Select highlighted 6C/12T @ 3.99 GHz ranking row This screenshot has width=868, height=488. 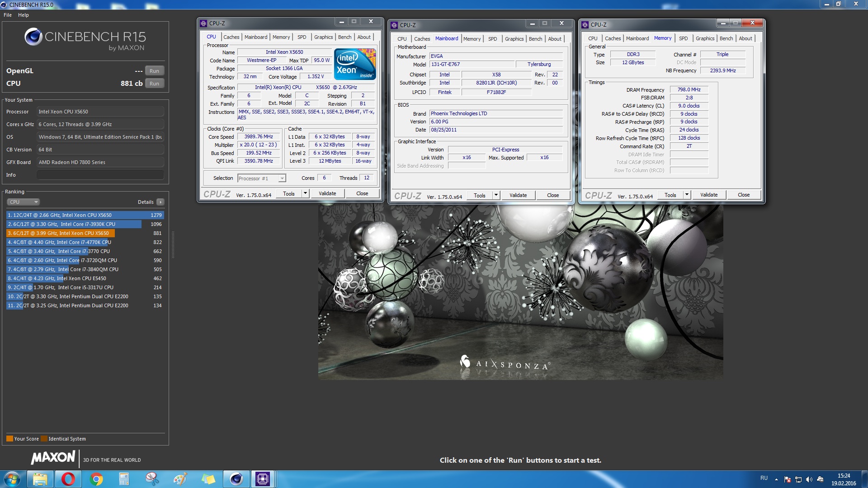85,233
